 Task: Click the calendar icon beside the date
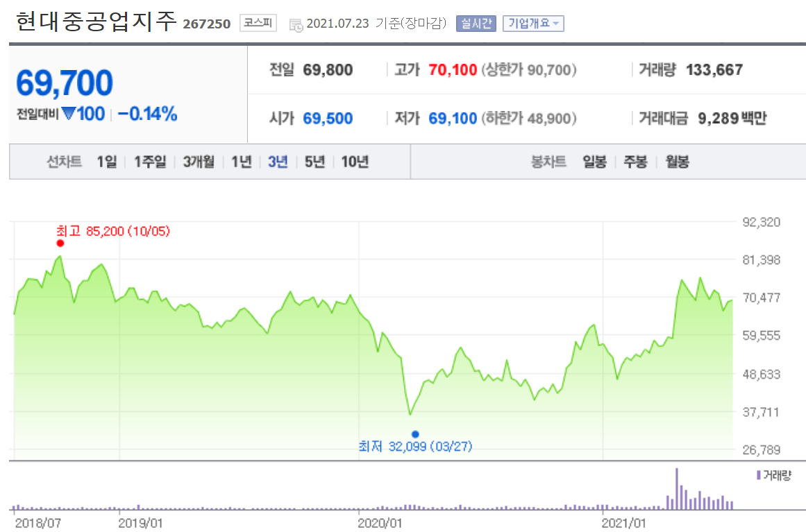pyautogui.click(x=296, y=25)
